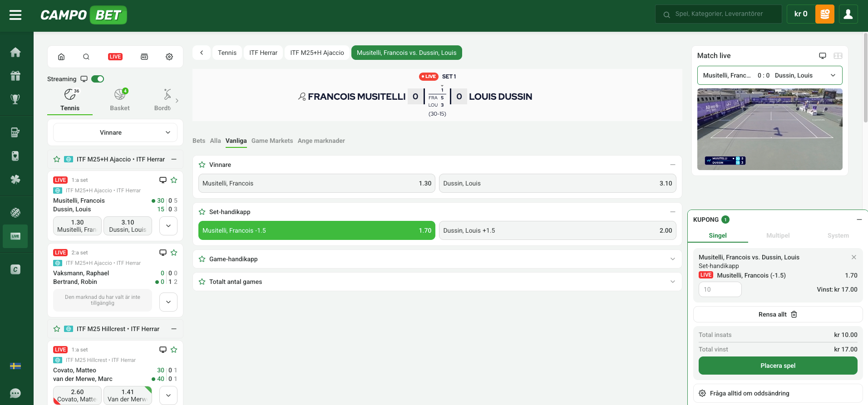Switch to the Game Markets tab

(x=272, y=141)
